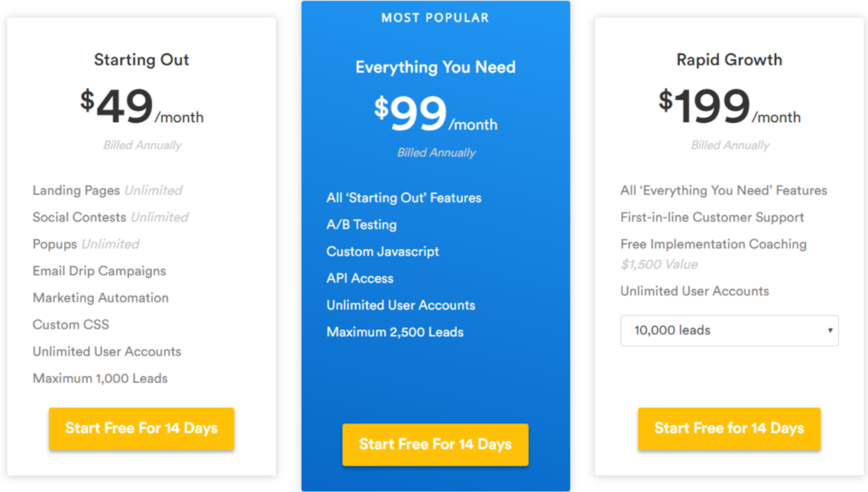Click Start Free For 14 Days under Starting Out

pos(142,428)
